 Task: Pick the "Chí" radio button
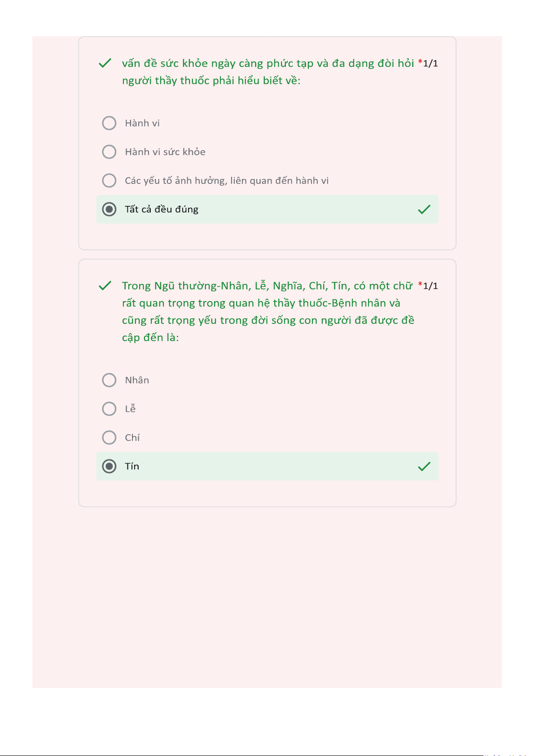point(109,438)
